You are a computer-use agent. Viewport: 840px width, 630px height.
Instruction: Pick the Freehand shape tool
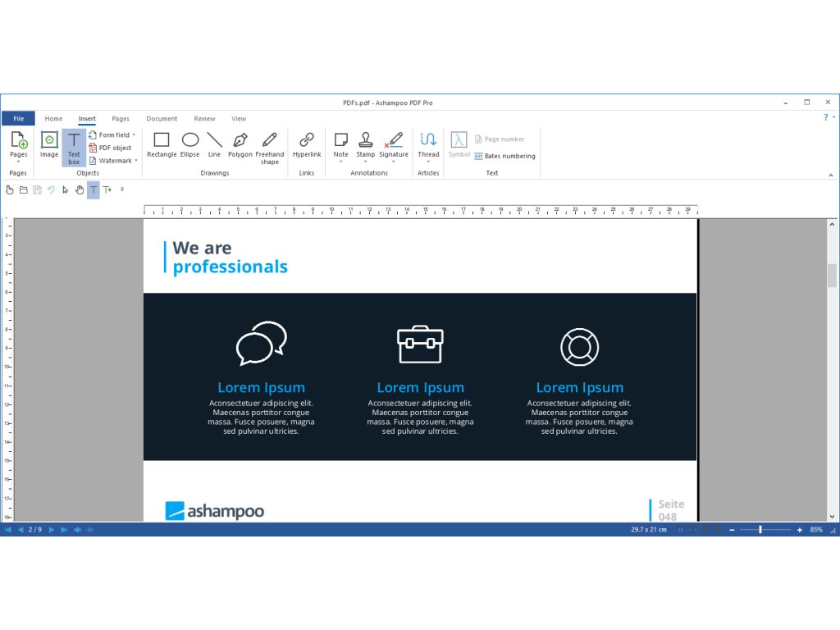[x=269, y=144]
